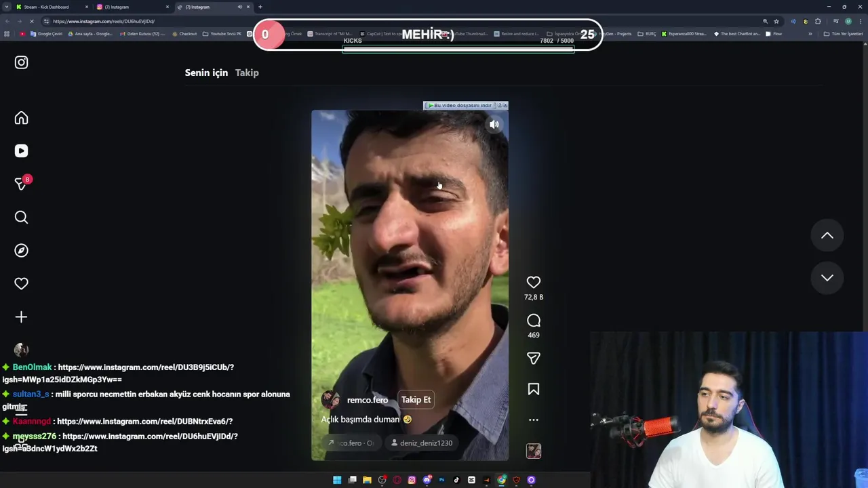Screen dimensions: 868x488
Task: Open Youtube 3ncü PK bookmark folder
Action: (x=222, y=34)
